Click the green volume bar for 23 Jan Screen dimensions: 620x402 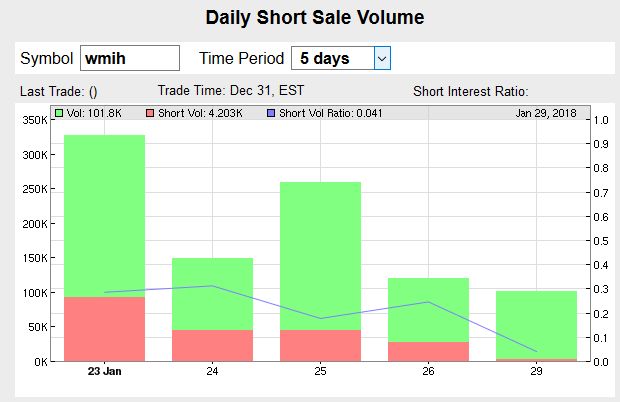104,210
